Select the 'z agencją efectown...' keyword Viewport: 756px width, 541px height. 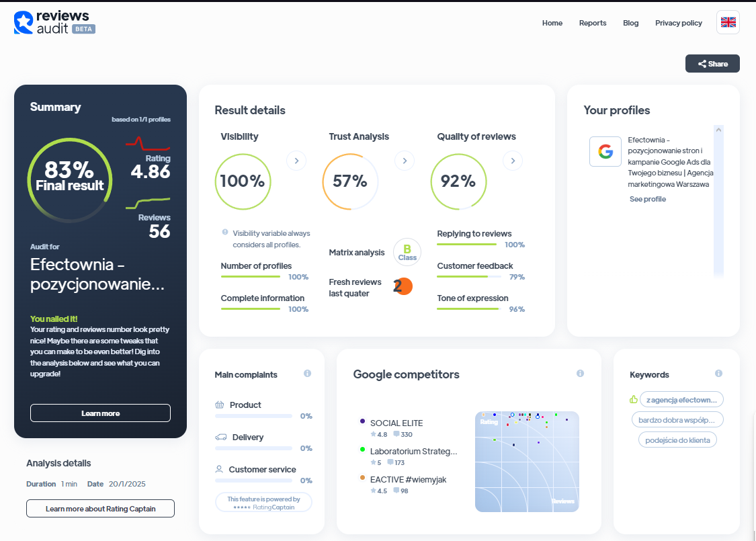681,400
